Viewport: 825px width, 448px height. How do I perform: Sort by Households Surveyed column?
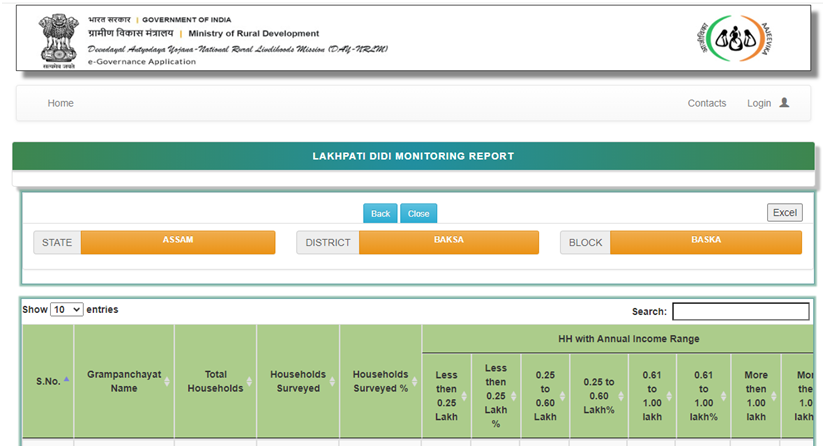point(332,381)
